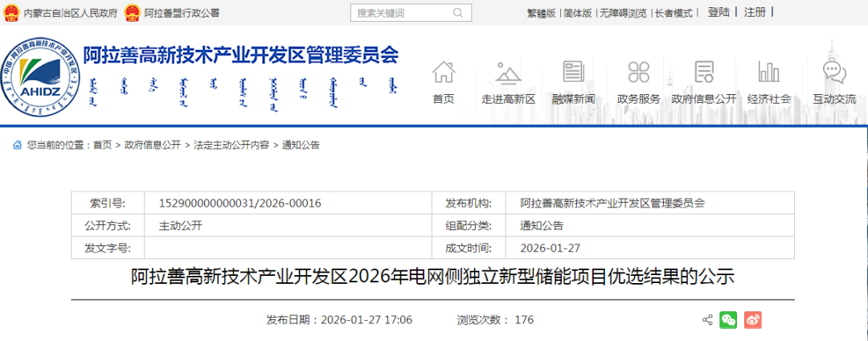Click the 经济社会 bar chart icon
868x341 pixels.
(769, 72)
